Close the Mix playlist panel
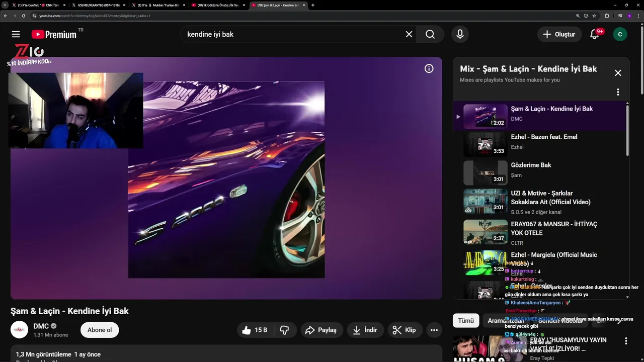Image resolution: width=644 pixels, height=362 pixels. point(618,73)
